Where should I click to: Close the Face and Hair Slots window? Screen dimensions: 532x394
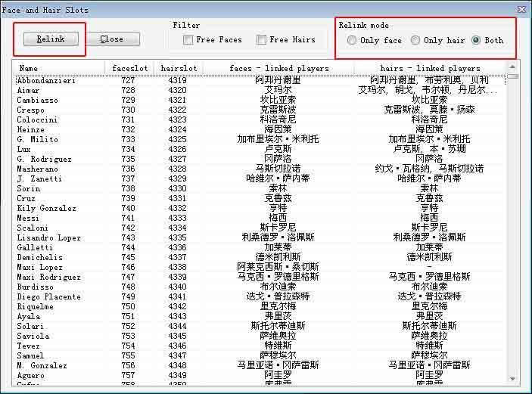[521, 9]
